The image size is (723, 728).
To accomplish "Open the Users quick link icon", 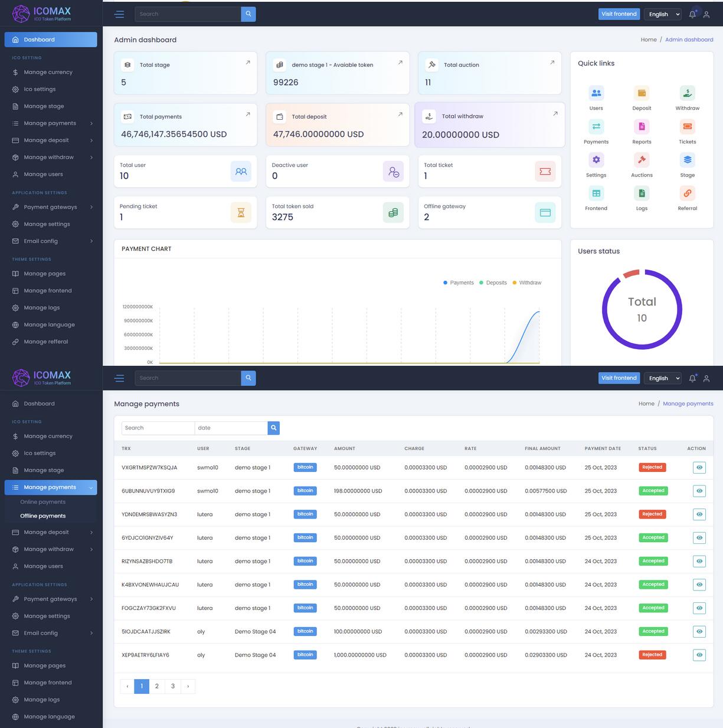I will [596, 93].
